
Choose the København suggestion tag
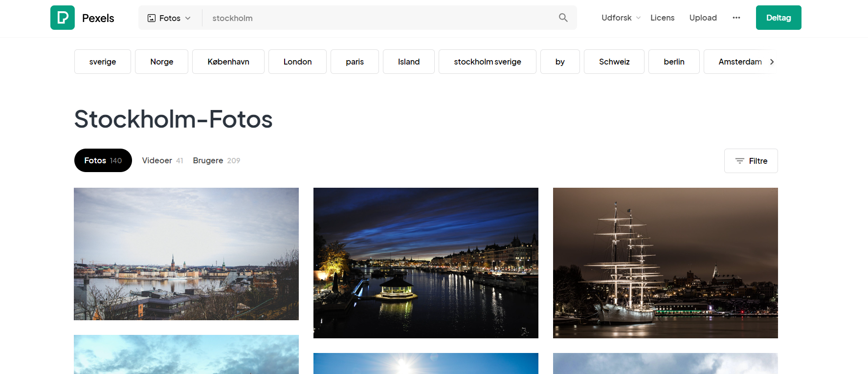[x=228, y=62]
